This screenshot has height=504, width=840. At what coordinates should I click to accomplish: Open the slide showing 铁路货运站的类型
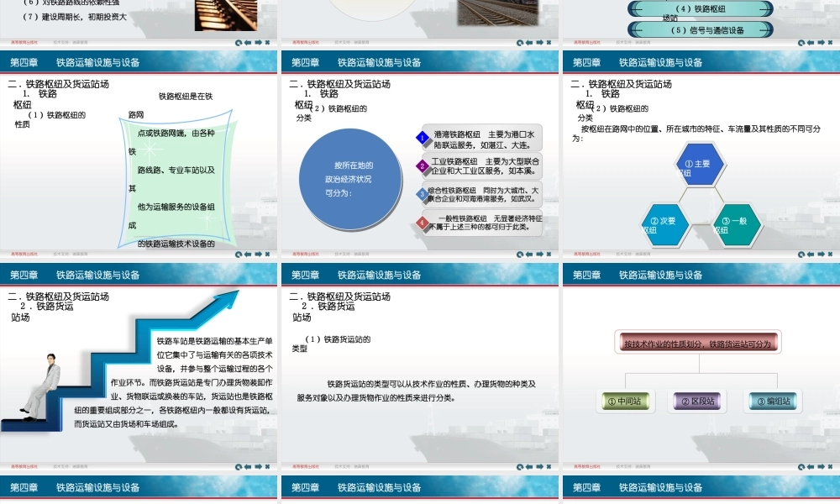pos(420,370)
